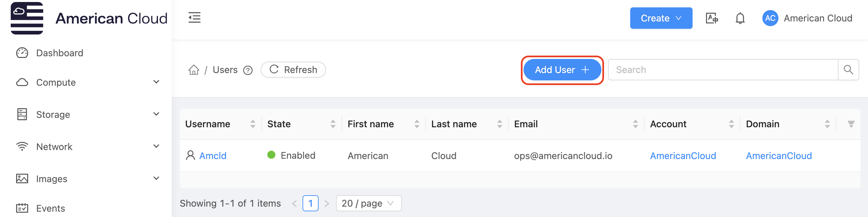Open Events in the sidebar
Viewport: 868px width, 217px height.
[x=51, y=208]
